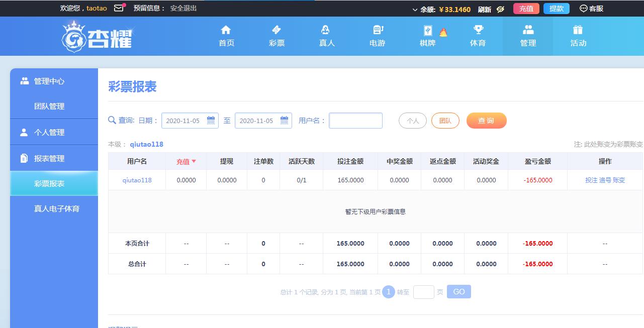Open the start date calendar icon
Screen dimensions: 644x328
[211, 121]
